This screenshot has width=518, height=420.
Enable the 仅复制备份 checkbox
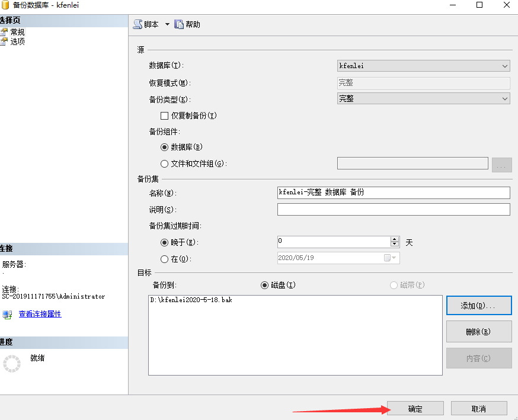pyautogui.click(x=165, y=116)
